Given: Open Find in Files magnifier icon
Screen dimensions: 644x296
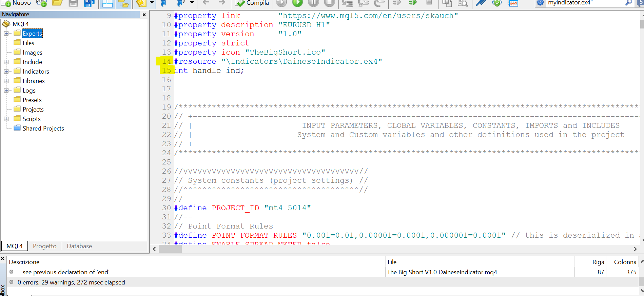Looking at the screenshot, I should (x=463, y=3).
